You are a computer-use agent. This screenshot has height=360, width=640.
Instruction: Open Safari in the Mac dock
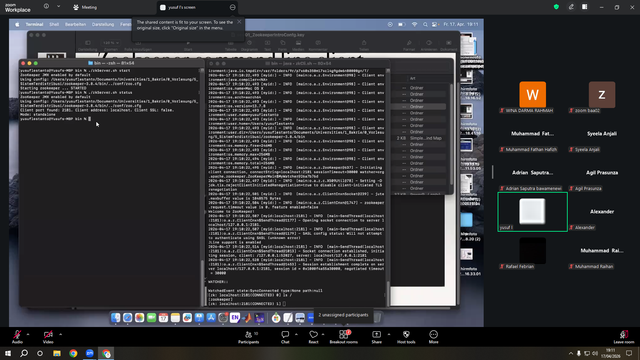coord(127,318)
